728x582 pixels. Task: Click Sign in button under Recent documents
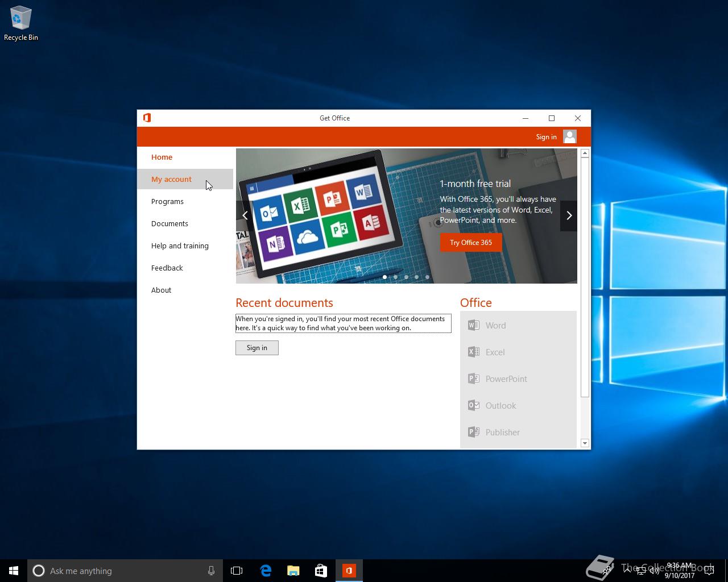tap(257, 348)
